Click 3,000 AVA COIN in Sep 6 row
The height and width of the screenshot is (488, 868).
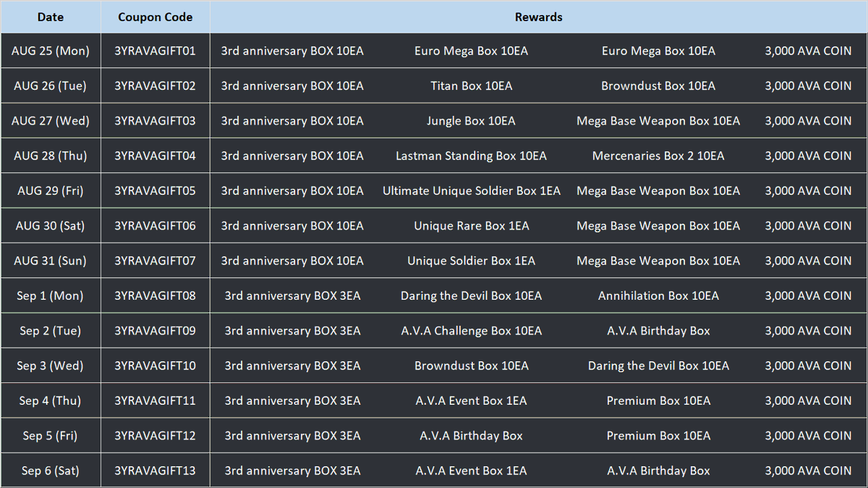pyautogui.click(x=808, y=471)
